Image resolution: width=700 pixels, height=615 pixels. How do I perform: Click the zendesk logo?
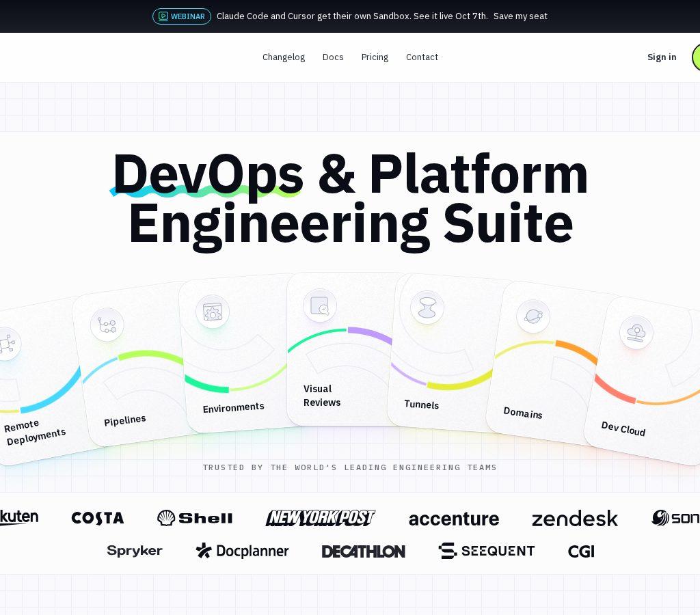(x=575, y=519)
